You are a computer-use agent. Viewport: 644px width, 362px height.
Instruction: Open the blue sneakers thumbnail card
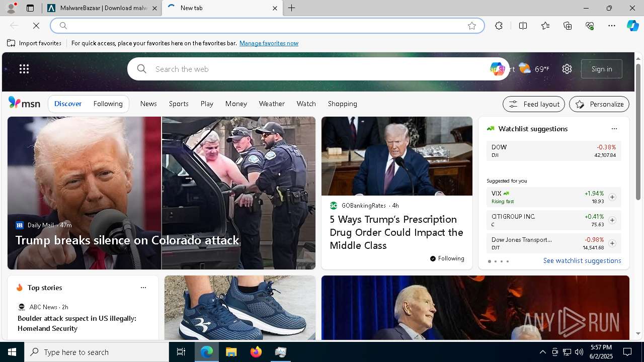240,308
